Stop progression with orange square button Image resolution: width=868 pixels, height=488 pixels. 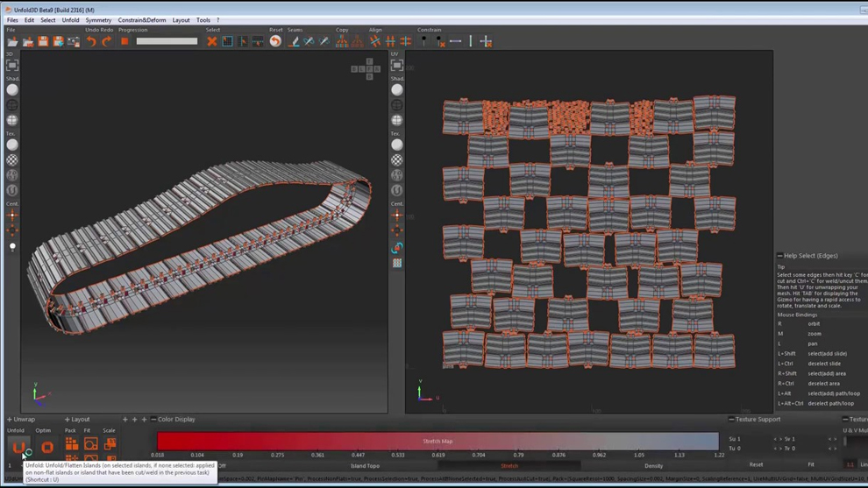tap(125, 41)
